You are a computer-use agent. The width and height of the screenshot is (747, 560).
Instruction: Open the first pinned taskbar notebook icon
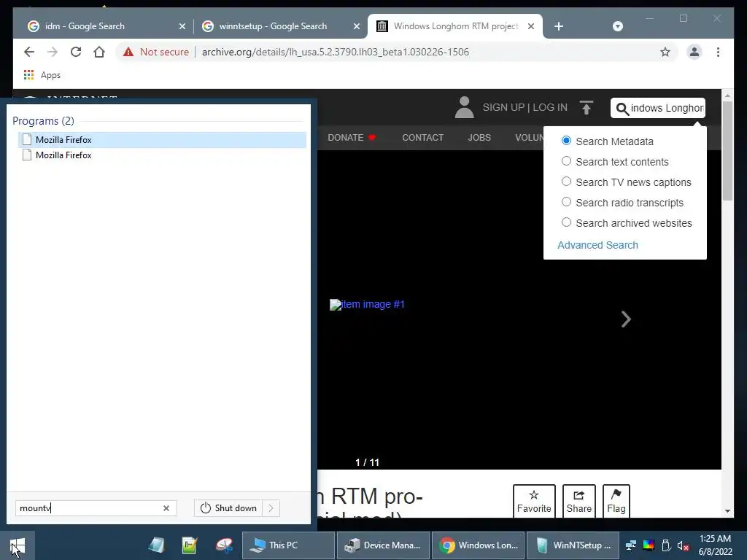pyautogui.click(x=156, y=545)
